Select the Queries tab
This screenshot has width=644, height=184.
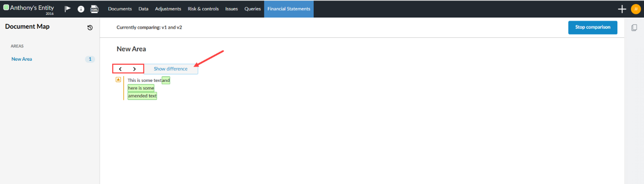252,9
